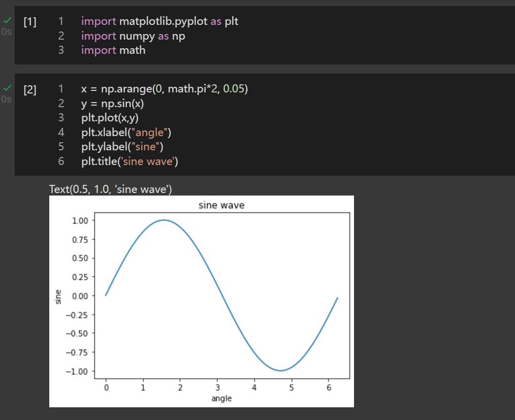Image resolution: width=515 pixels, height=420 pixels.
Task: Click the 'angle' x-axis label in plot
Action: [x=221, y=398]
